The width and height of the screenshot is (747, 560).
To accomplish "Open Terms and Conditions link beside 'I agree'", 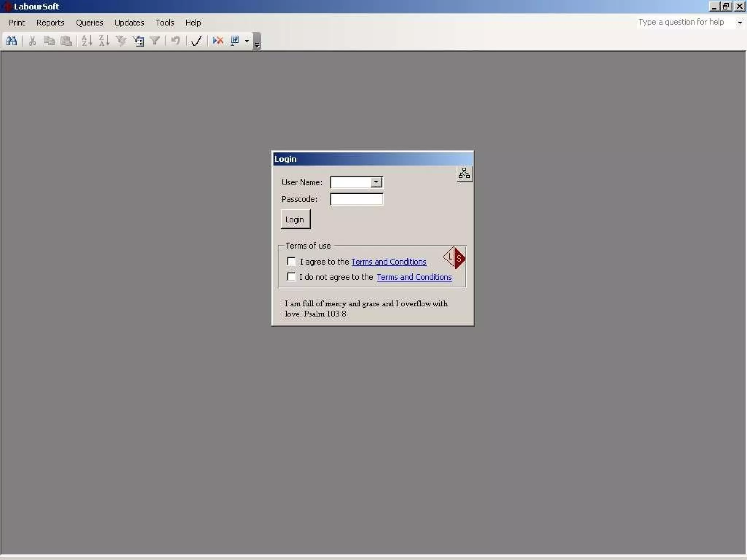I will pyautogui.click(x=388, y=262).
